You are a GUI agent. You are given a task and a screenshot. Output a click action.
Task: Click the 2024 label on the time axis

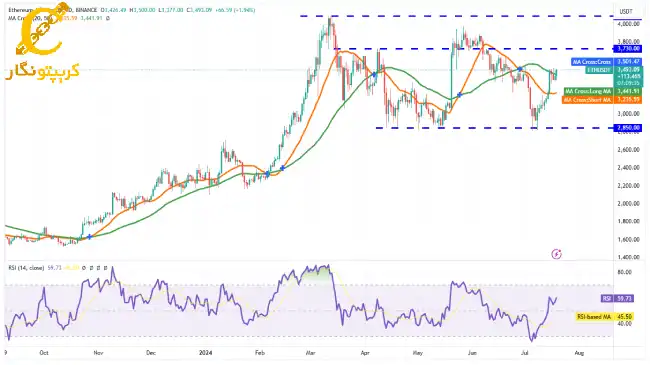tap(205, 353)
